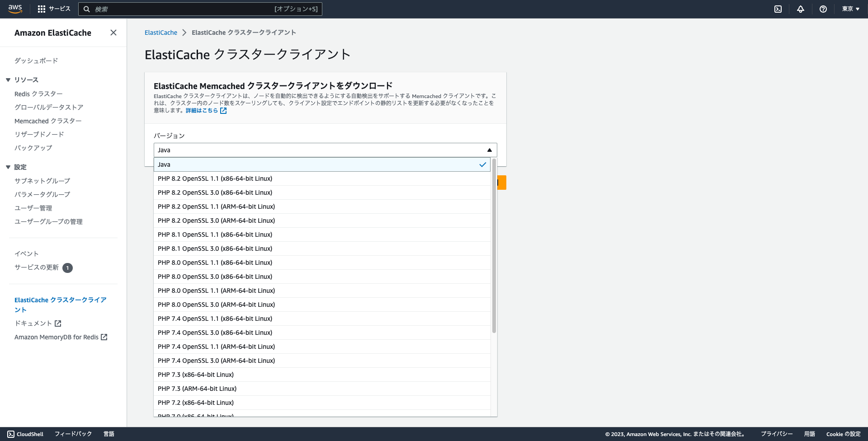Collapse the 設定 section
The height and width of the screenshot is (441, 868).
7,167
